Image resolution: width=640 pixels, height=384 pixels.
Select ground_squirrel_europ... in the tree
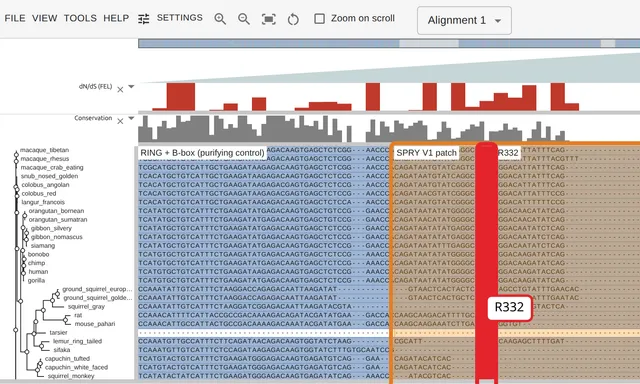pyautogui.click(x=97, y=289)
